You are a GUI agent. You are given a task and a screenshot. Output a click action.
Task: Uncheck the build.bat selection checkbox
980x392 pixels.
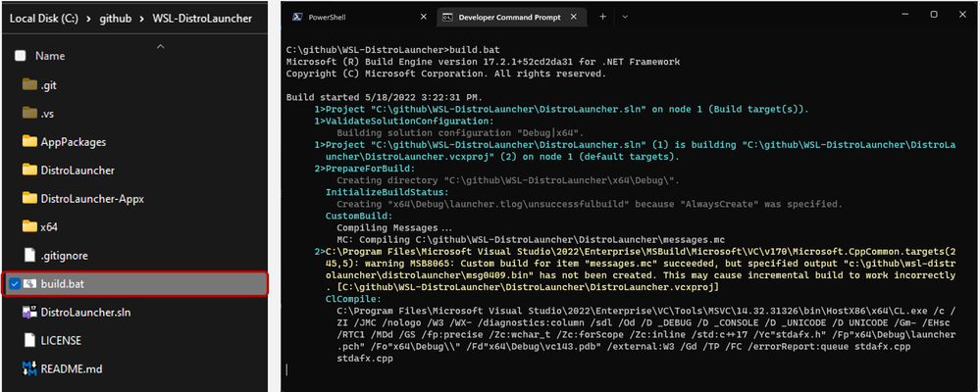pyautogui.click(x=11, y=283)
